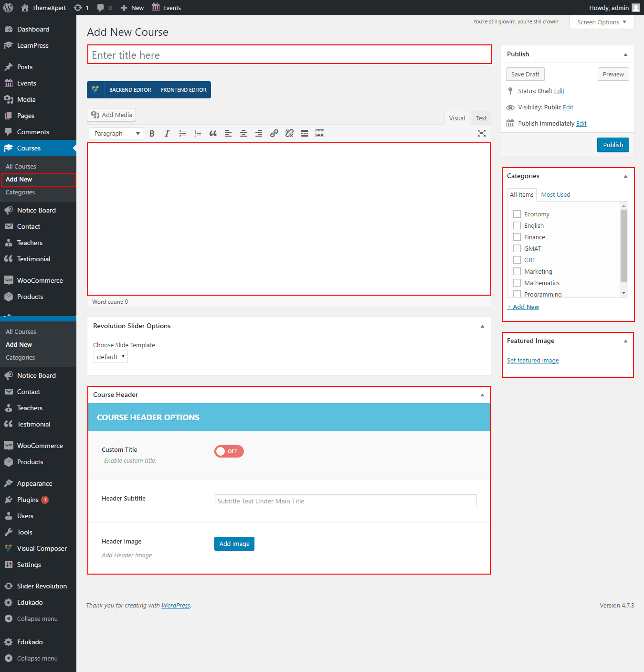Switch to the Text editor tab

pyautogui.click(x=481, y=118)
